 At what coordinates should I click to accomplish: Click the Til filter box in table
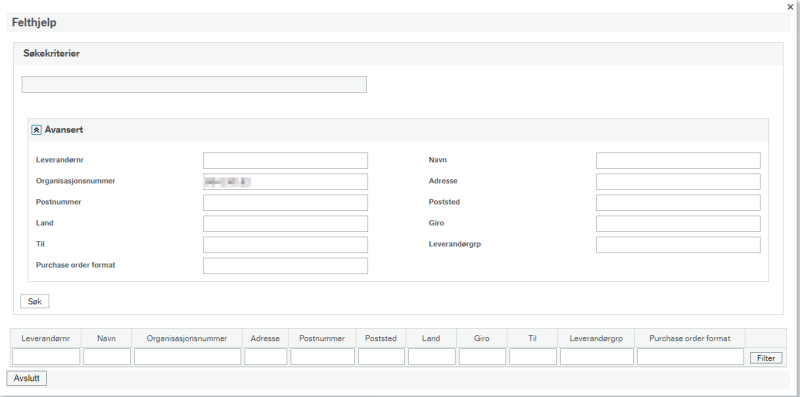[x=533, y=357]
